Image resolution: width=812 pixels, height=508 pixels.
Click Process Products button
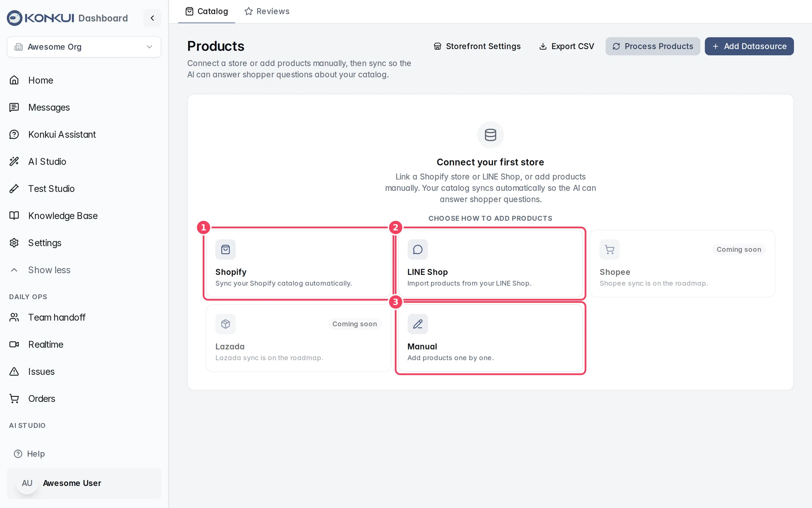coord(653,46)
